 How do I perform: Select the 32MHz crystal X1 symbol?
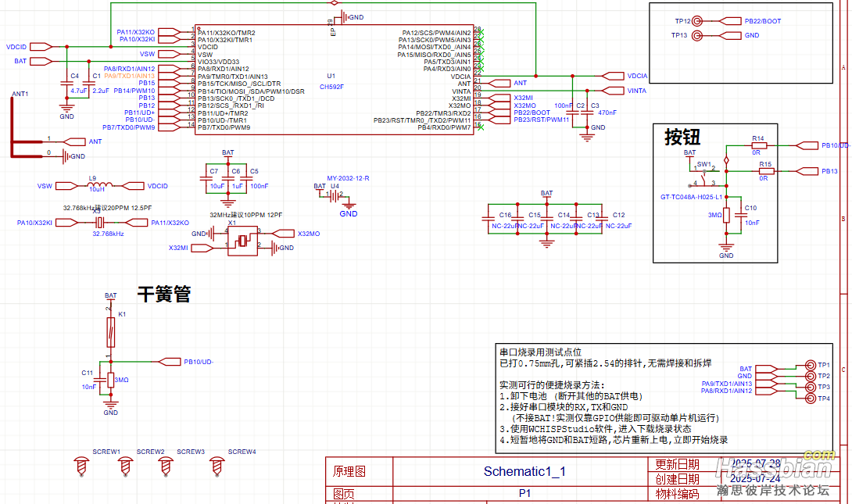click(x=242, y=241)
